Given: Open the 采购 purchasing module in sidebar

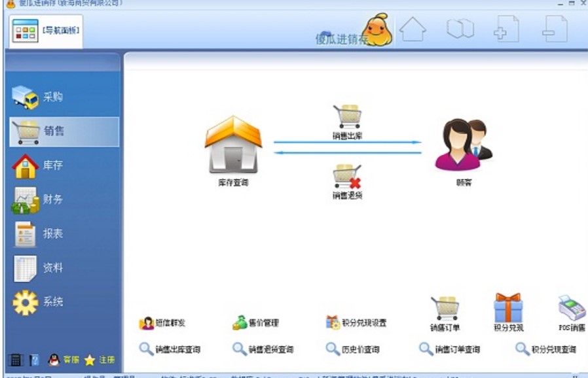Looking at the screenshot, I should point(37,97).
